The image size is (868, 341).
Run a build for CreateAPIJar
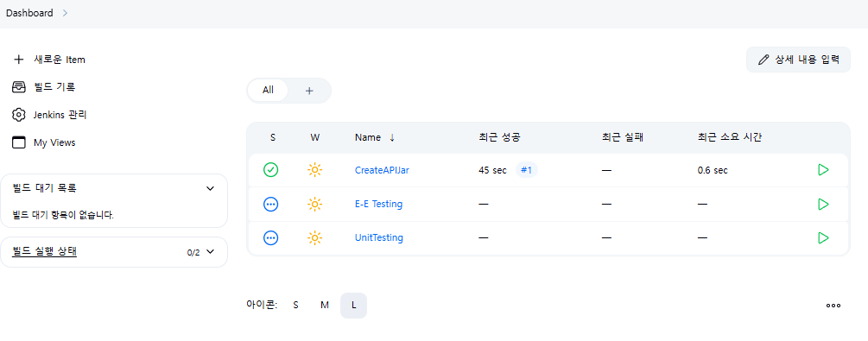point(823,170)
